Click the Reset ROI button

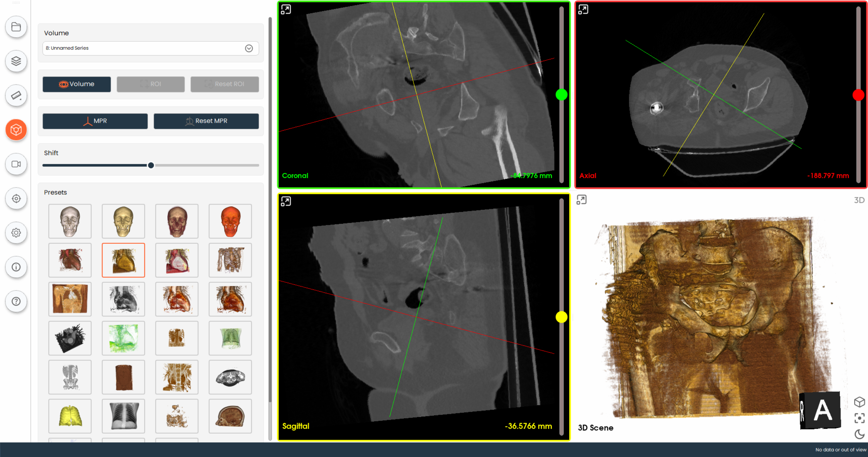[224, 84]
